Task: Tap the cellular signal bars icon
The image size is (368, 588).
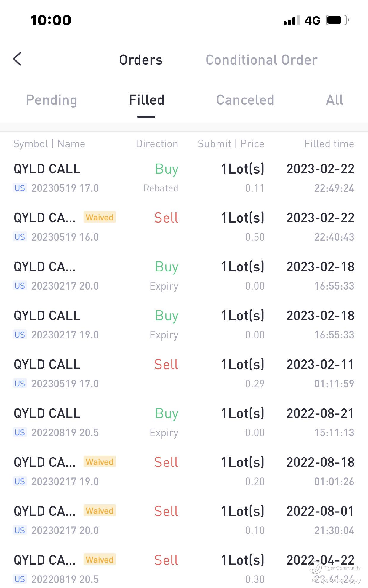Action: pos(291,20)
